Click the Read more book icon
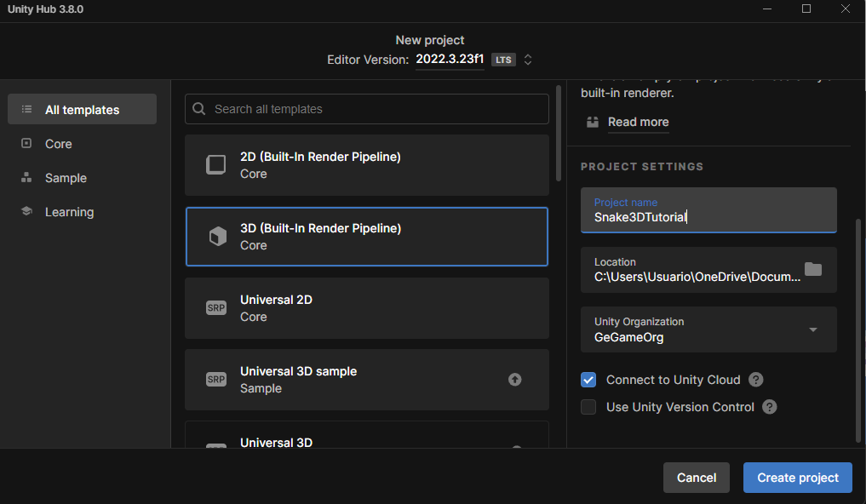This screenshot has height=504, width=866. coord(593,122)
